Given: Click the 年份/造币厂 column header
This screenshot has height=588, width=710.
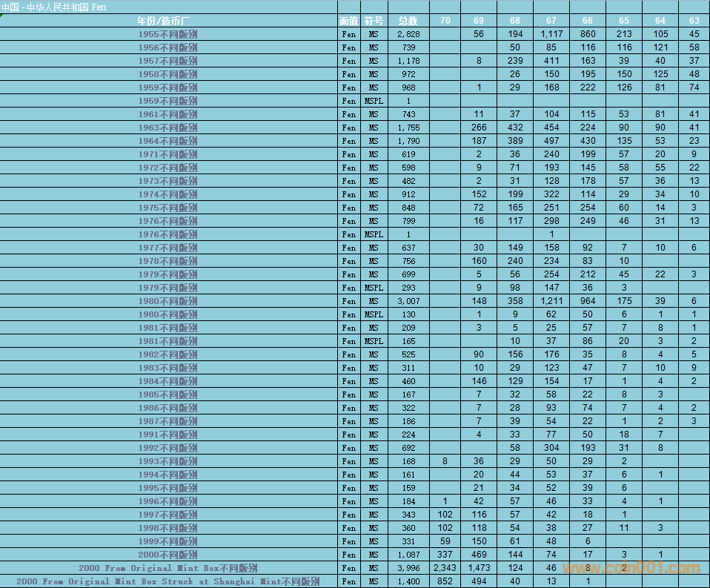Looking at the screenshot, I should 167,20.
